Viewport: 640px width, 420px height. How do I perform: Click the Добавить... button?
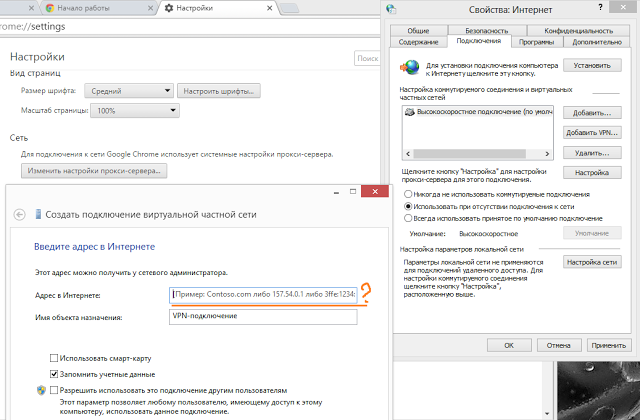point(592,113)
